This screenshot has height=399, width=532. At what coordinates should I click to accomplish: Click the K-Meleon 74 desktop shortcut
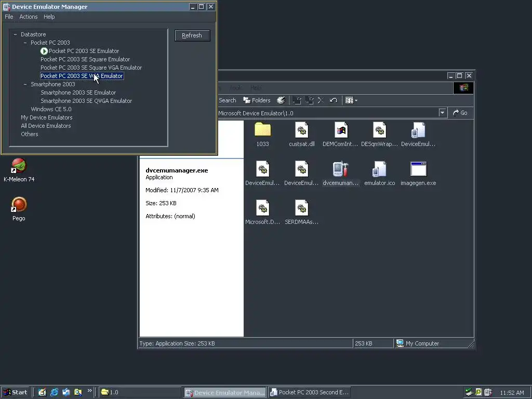(x=19, y=170)
